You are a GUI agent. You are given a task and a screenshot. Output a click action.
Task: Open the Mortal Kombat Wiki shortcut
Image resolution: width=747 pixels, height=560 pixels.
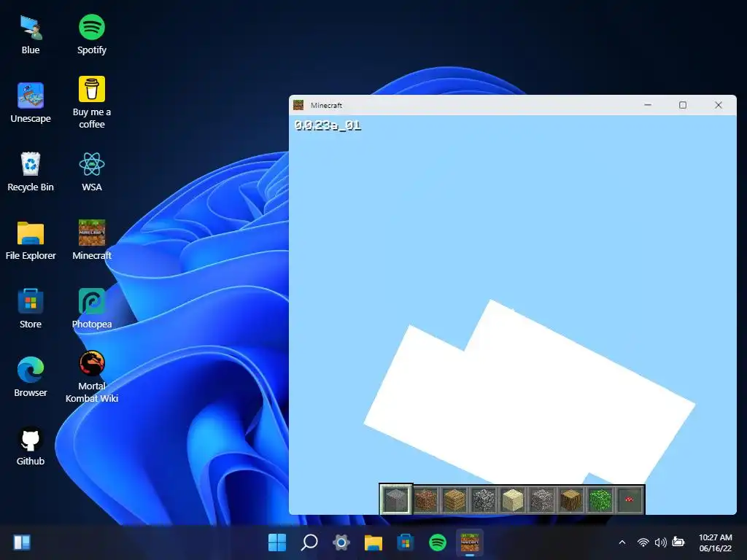[91, 377]
